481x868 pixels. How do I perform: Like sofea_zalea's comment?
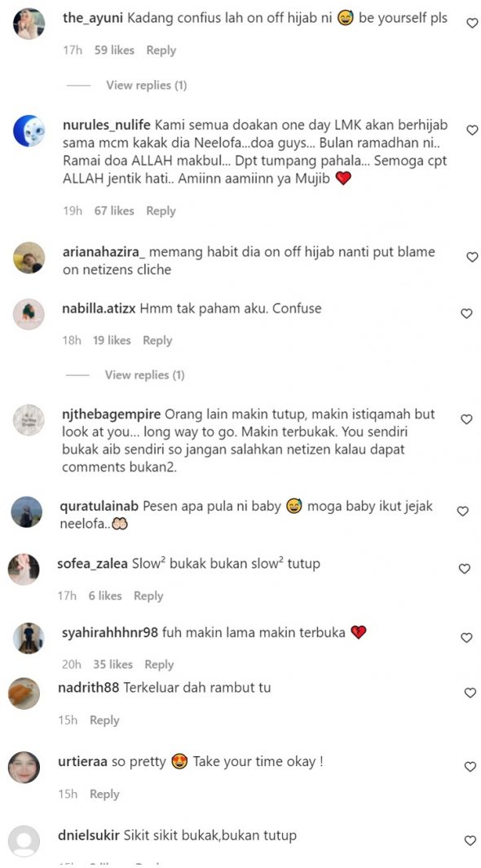pos(465,569)
